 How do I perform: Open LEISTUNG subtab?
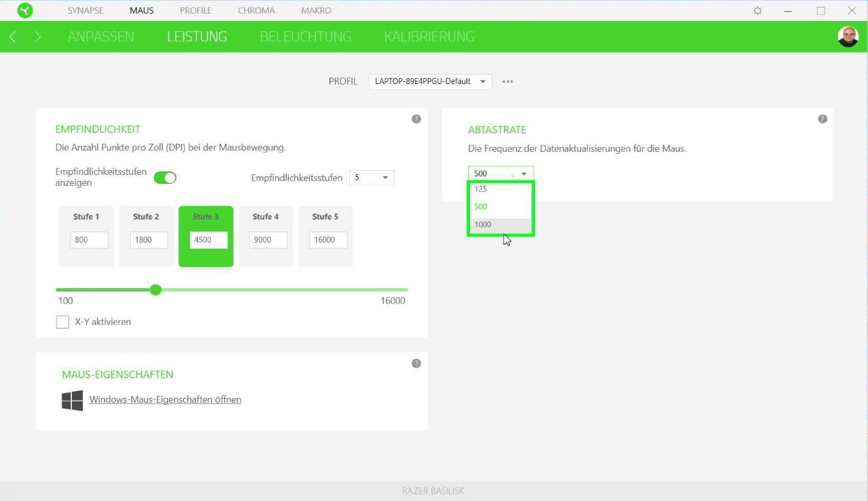tap(197, 37)
